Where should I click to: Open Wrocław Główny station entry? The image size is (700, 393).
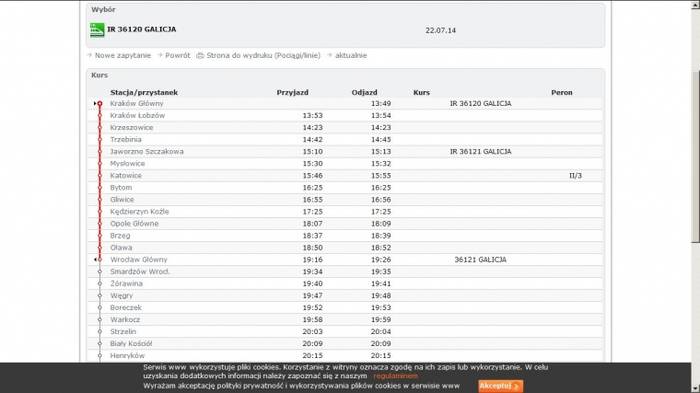138,259
